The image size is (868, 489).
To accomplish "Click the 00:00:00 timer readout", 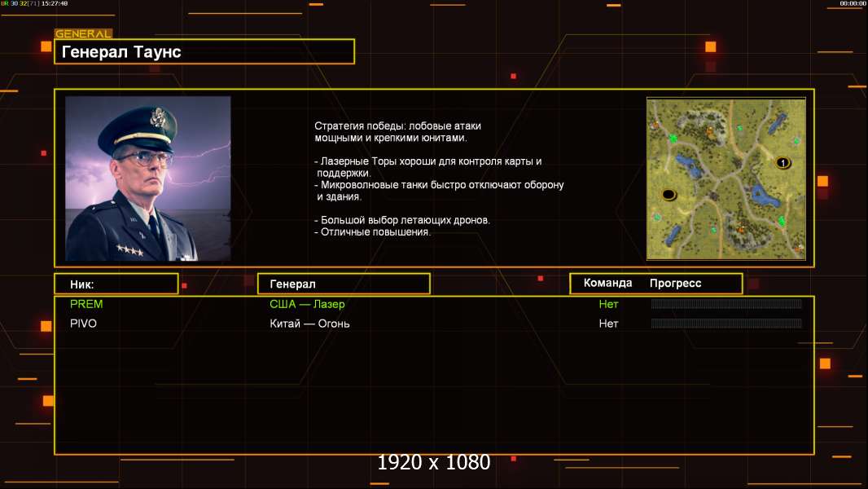I will pos(853,3).
